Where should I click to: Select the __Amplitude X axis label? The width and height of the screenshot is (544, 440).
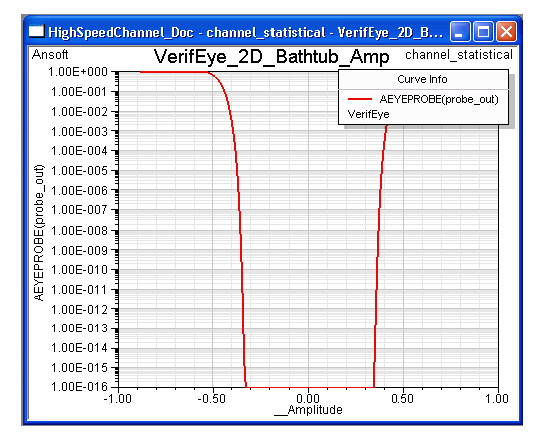308,410
